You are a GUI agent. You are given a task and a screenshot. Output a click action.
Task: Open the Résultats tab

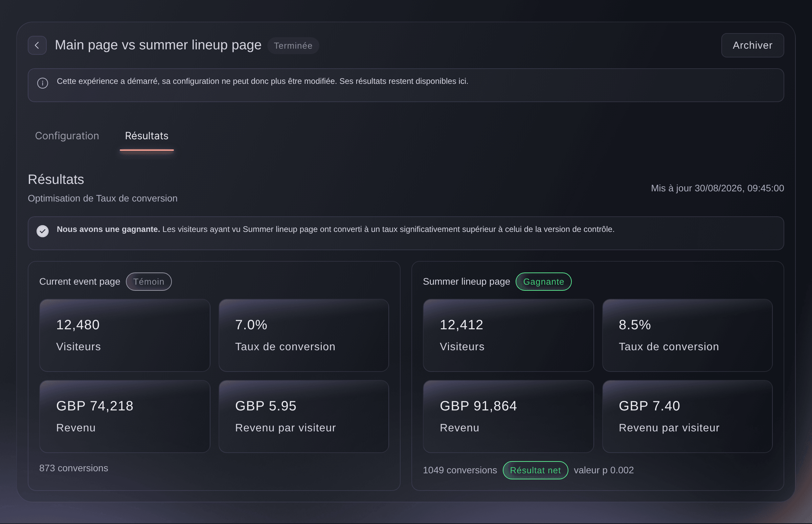147,136
